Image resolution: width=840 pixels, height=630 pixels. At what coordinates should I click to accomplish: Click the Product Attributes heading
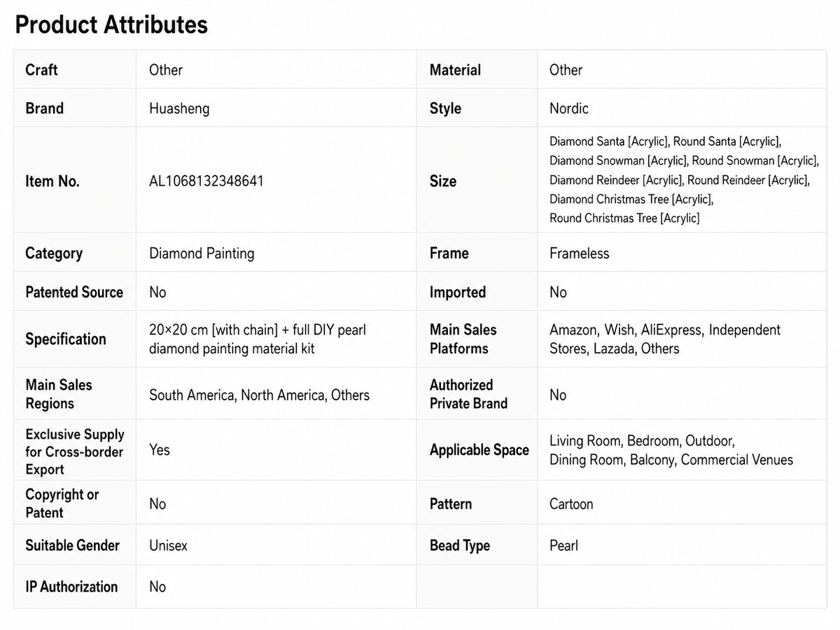point(111,25)
